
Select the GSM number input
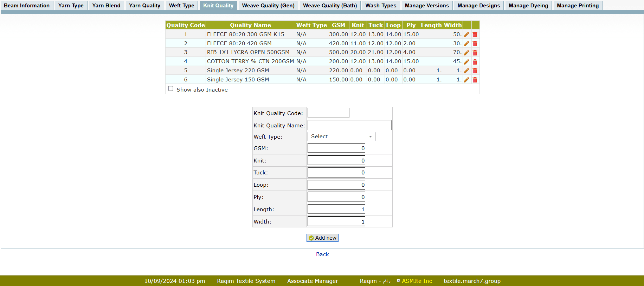pos(336,148)
